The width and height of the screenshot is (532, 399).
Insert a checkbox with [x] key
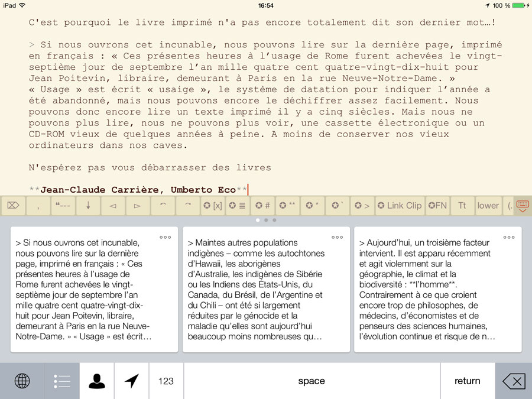pyautogui.click(x=212, y=206)
